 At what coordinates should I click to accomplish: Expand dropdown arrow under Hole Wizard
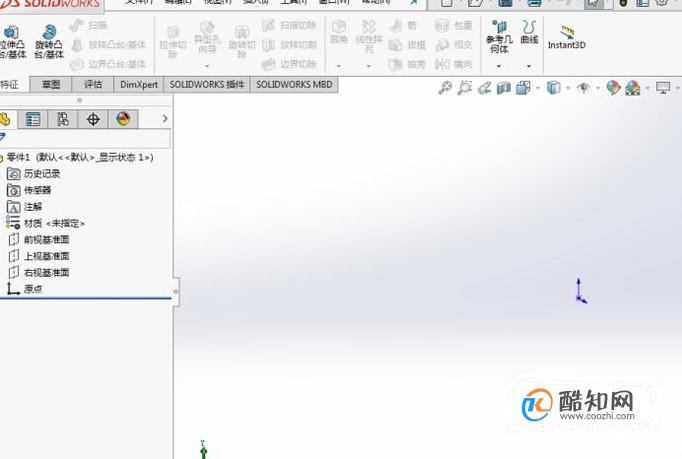[207, 66]
